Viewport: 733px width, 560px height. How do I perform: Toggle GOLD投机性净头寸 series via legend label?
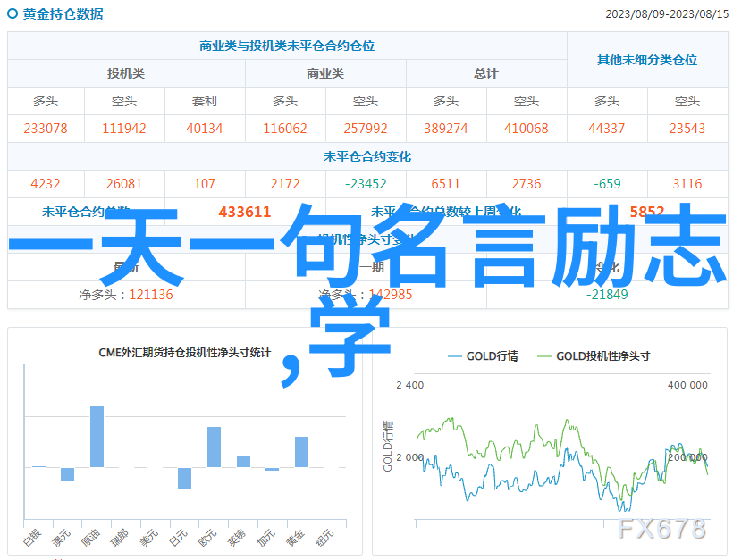click(602, 356)
